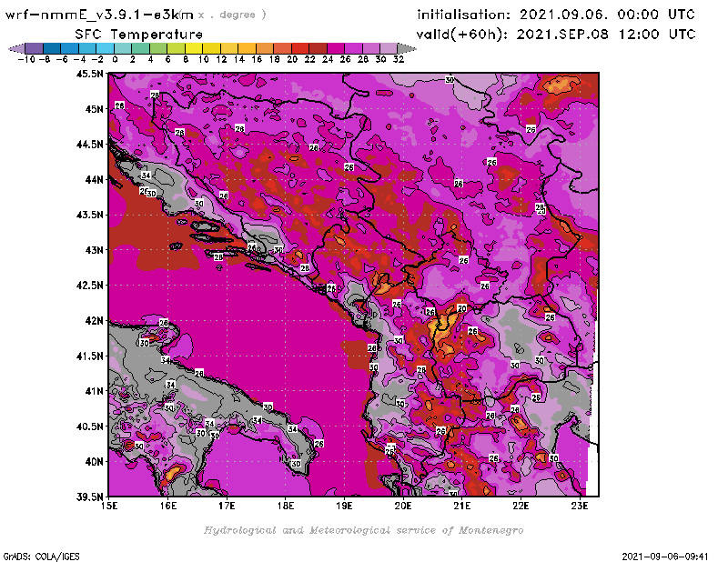Select the yellow 8 to 10 colorbar segment
Image resolution: width=728 pixels, height=562 pixels.
pyautogui.click(x=194, y=48)
